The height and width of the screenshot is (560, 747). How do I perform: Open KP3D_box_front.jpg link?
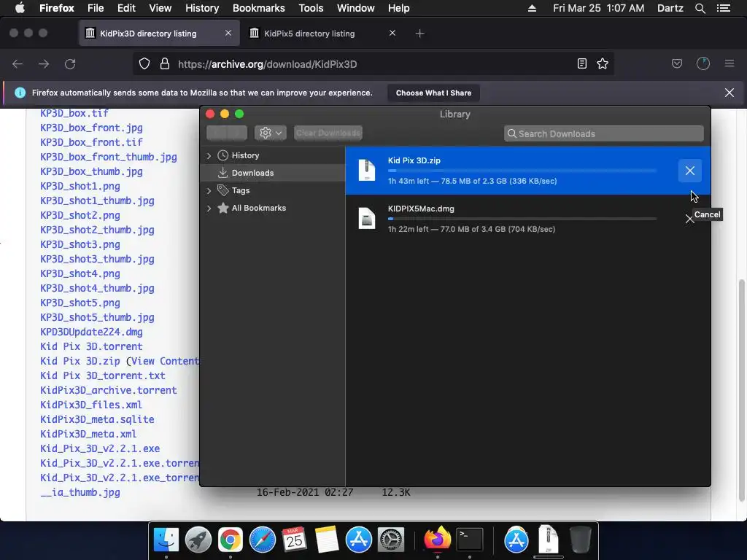(x=91, y=128)
